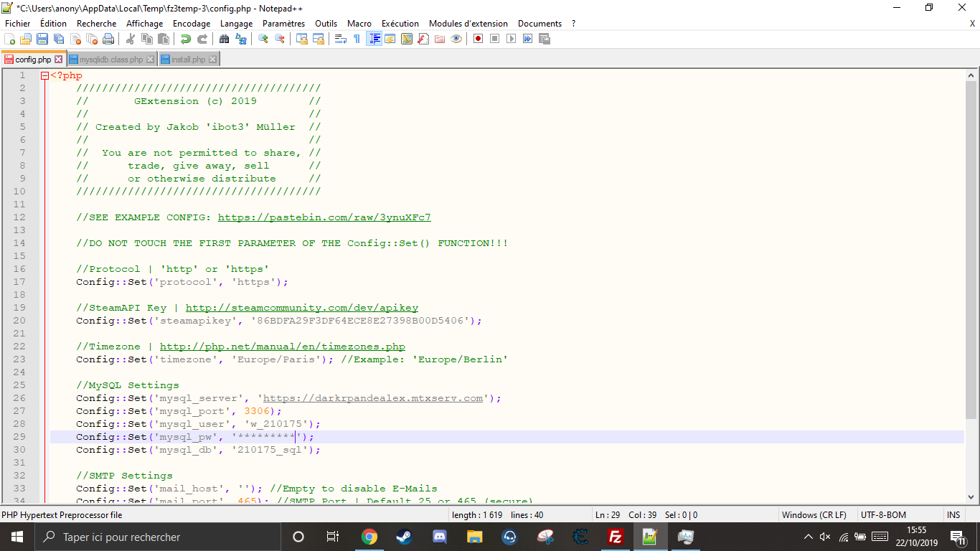
Task: Open the Windows notification center
Action: (957, 537)
